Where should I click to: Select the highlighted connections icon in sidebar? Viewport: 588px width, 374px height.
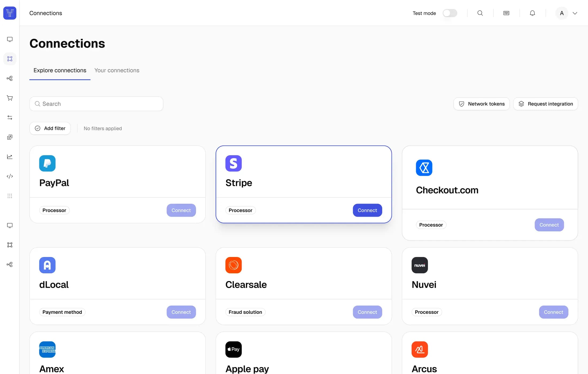pos(10,59)
